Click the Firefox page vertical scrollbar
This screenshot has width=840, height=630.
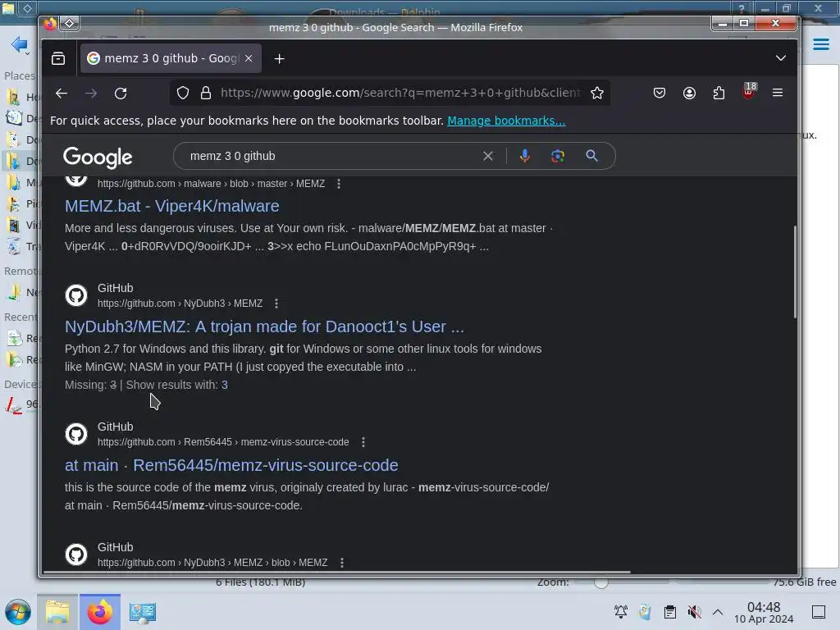coord(795,272)
